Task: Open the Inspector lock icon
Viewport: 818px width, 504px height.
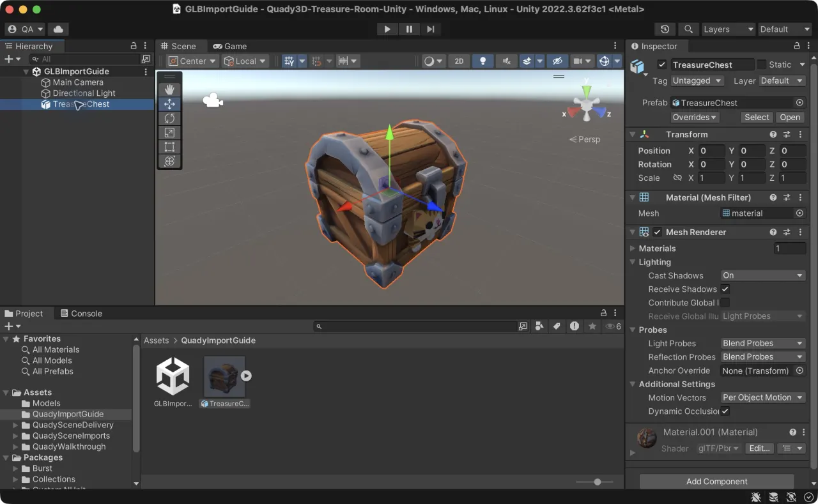Action: [x=797, y=46]
